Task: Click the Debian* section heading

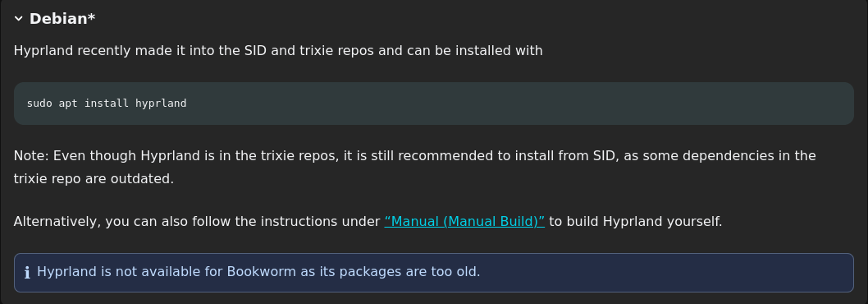Action: (x=62, y=19)
